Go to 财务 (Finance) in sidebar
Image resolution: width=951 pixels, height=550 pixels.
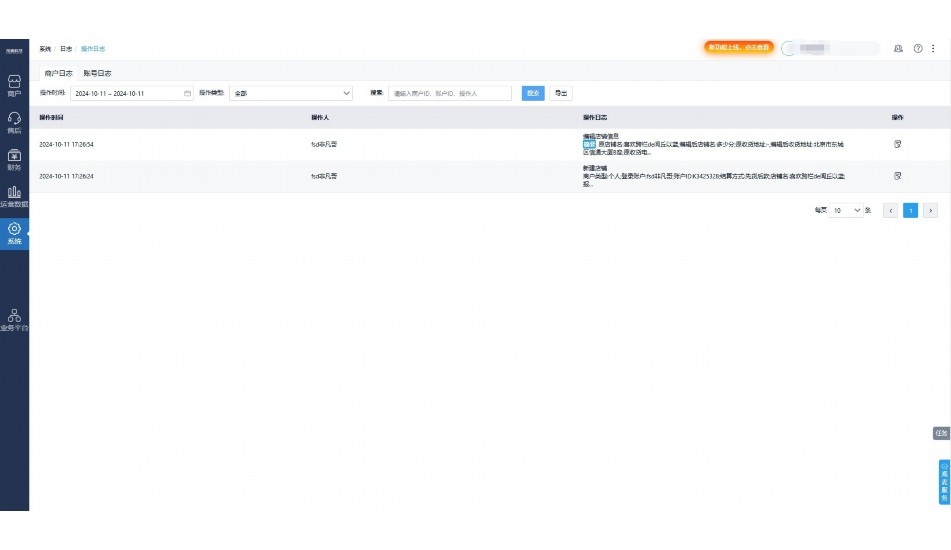tap(14, 159)
